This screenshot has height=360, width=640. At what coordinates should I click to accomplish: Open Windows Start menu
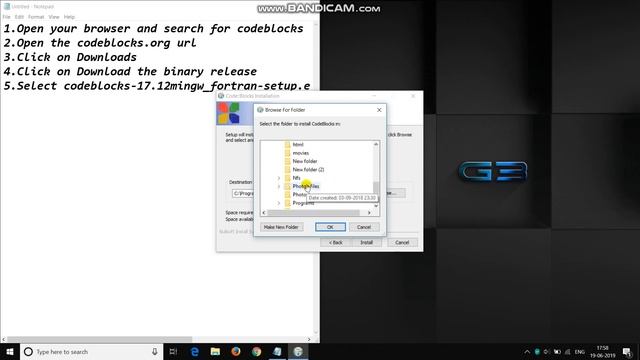[10, 351]
